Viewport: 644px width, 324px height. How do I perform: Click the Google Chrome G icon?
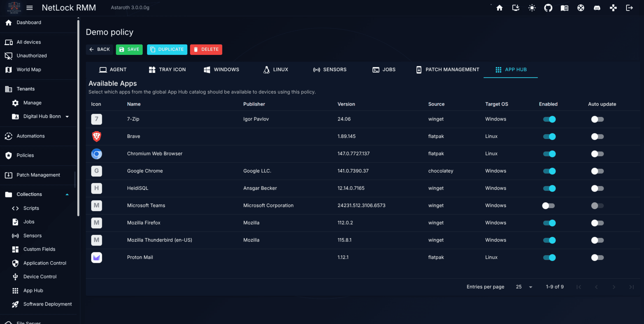[x=97, y=171]
